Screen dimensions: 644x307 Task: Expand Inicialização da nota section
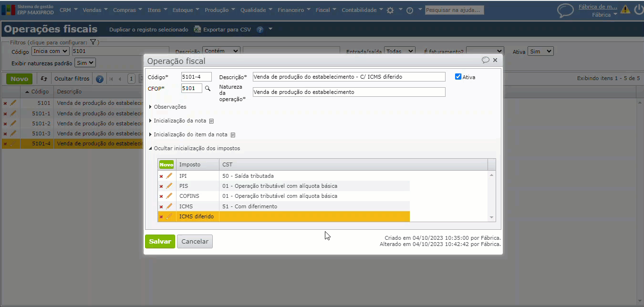tap(177, 121)
